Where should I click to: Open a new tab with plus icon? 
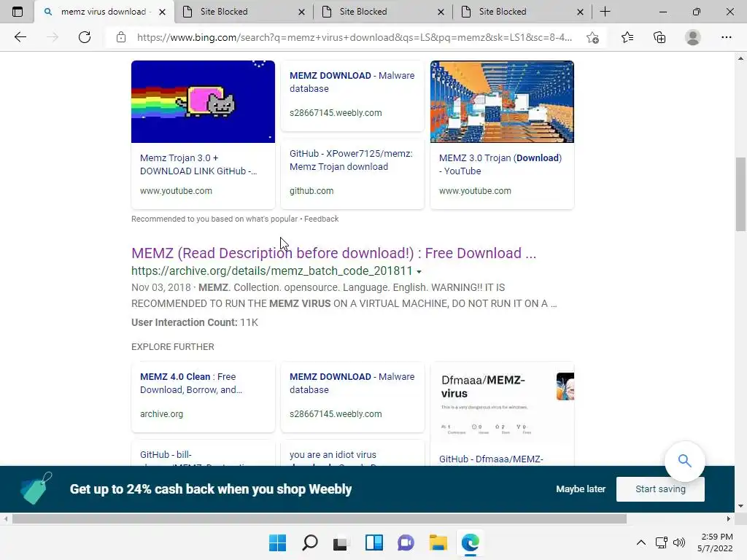[x=605, y=12]
